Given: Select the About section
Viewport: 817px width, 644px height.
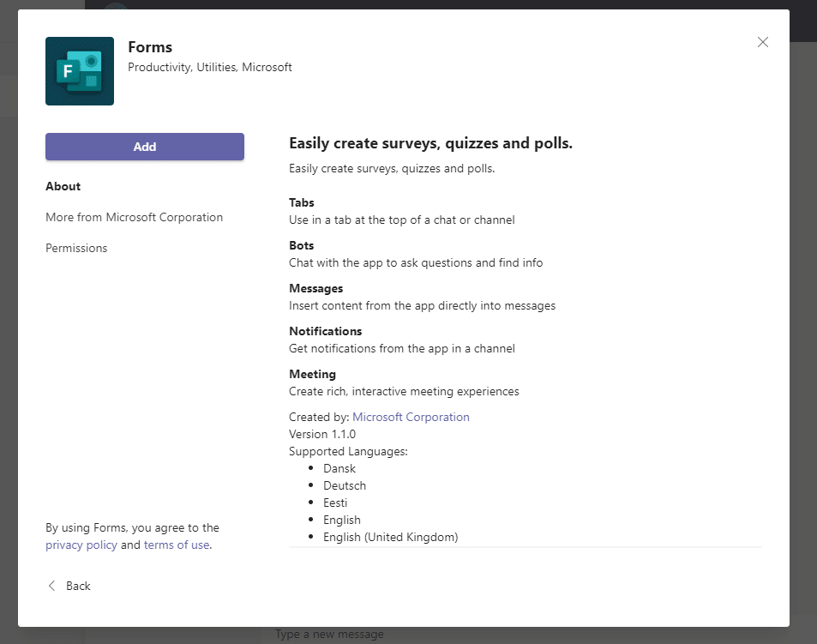Looking at the screenshot, I should tap(63, 186).
